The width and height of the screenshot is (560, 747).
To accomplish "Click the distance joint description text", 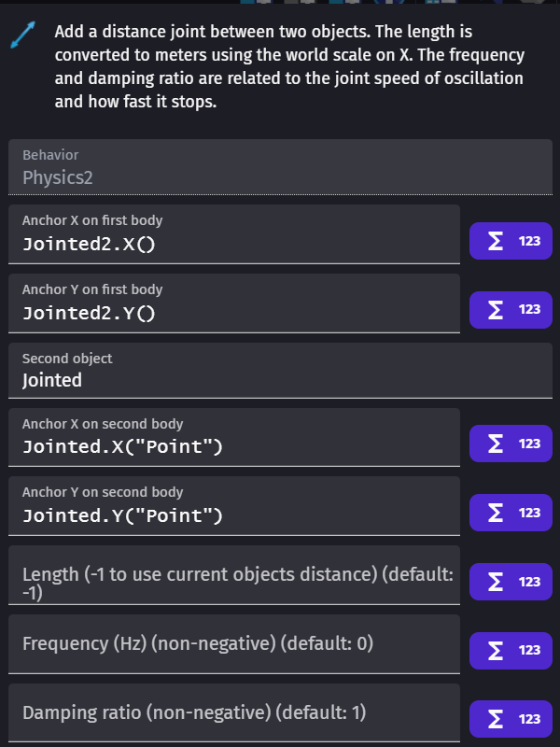I will (289, 66).
